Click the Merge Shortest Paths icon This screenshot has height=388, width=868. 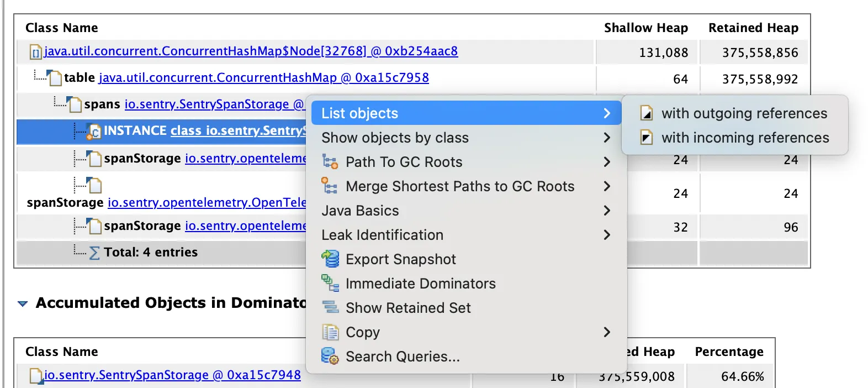pyautogui.click(x=330, y=186)
